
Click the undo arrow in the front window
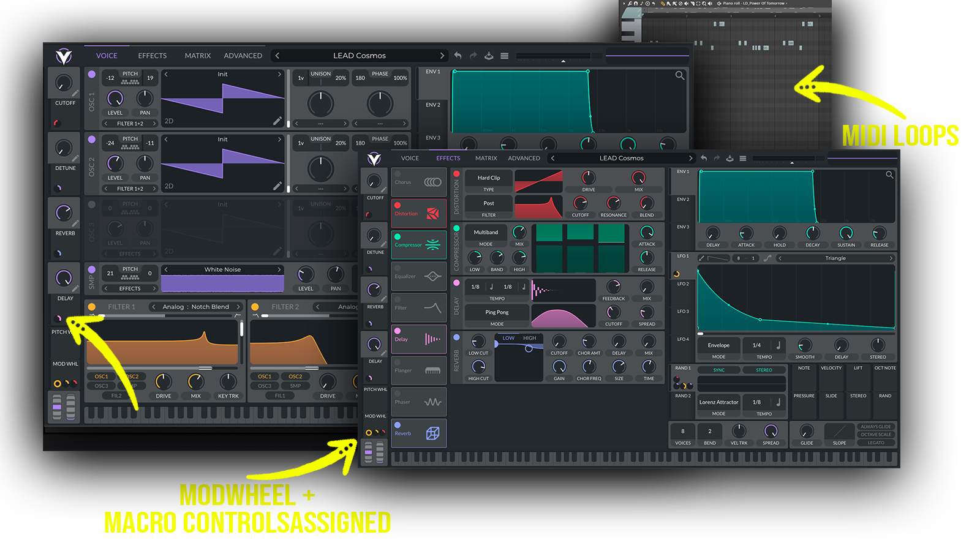click(x=704, y=158)
